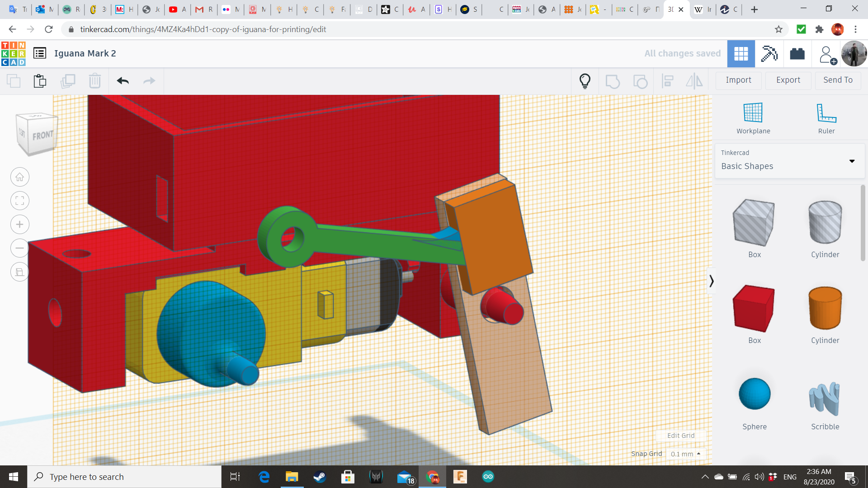Pick the red solid Box shape
Viewport: 868px width, 488px height.
pos(754,310)
